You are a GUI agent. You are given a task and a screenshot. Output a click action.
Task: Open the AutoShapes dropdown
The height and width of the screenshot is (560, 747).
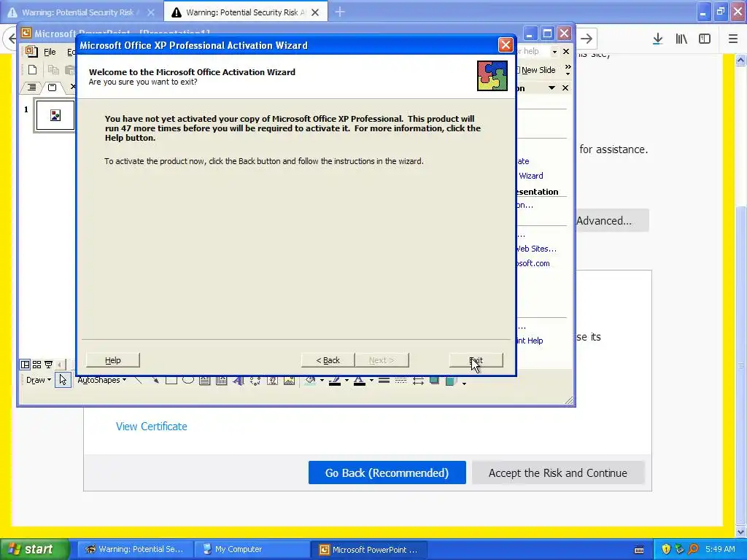tap(102, 380)
